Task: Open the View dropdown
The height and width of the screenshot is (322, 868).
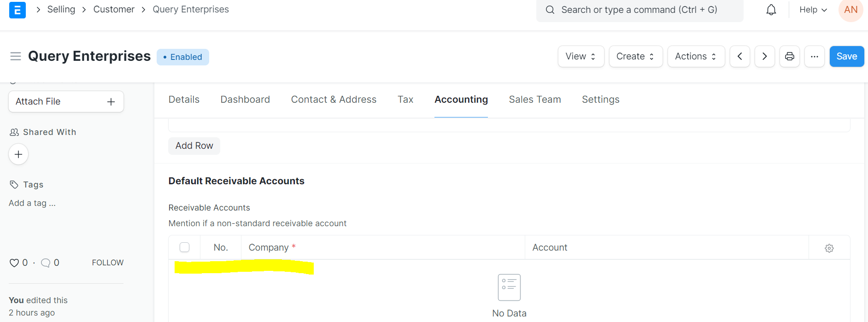Action: [581, 56]
